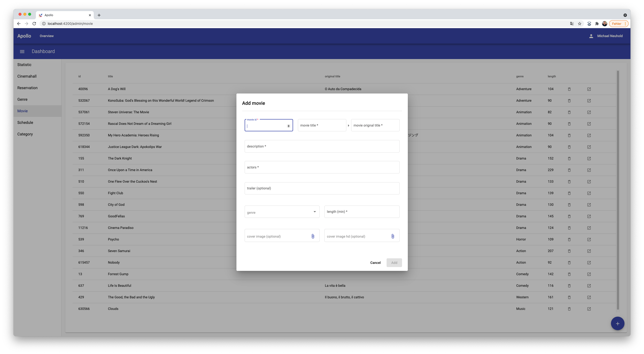Focus the description input field
Viewport: 644px width, 354px height.
(x=322, y=147)
